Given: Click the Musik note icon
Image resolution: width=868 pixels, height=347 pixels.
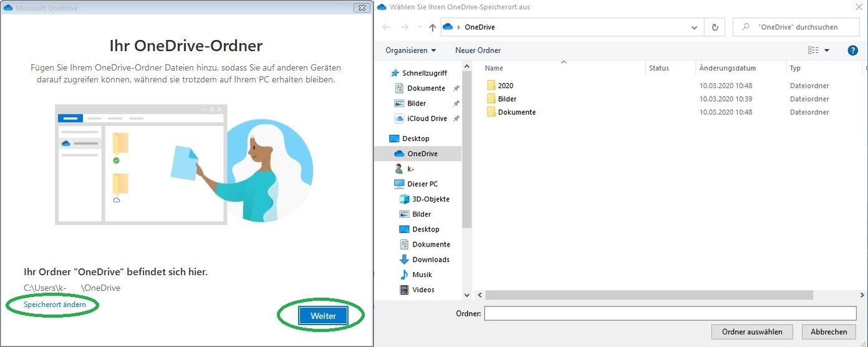Looking at the screenshot, I should [x=404, y=275].
